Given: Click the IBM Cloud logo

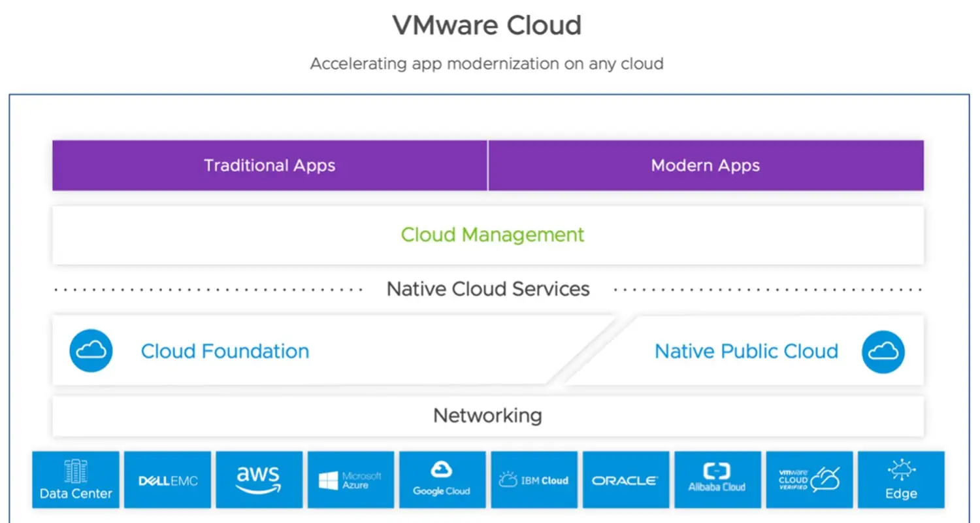Looking at the screenshot, I should pos(534,479).
